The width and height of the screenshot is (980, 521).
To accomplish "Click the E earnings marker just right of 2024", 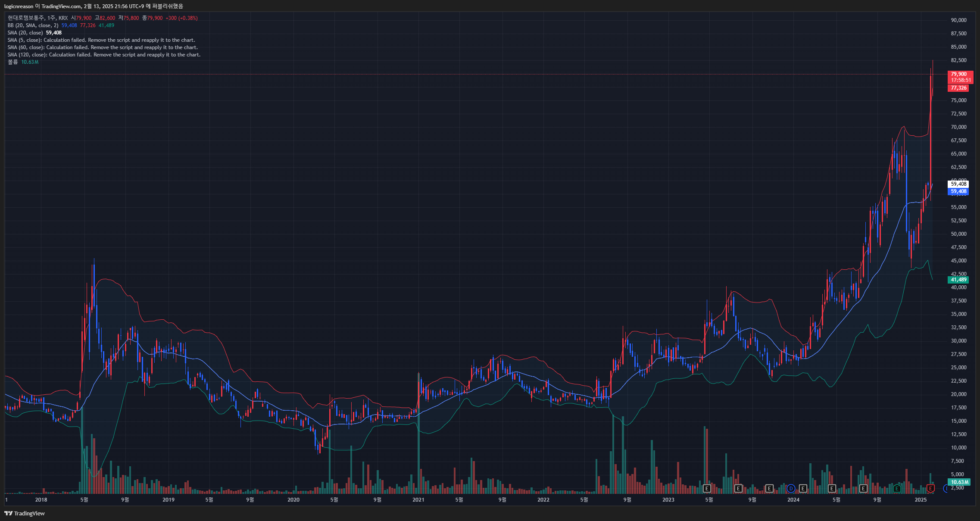I will click(x=803, y=488).
